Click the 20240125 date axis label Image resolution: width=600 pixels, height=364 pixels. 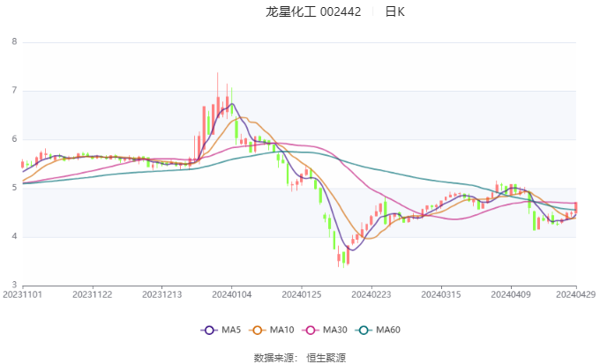302,294
